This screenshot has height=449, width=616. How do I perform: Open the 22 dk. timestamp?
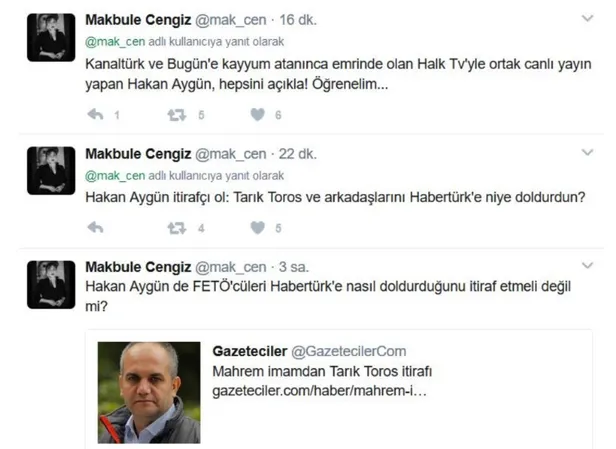pyautogui.click(x=297, y=154)
